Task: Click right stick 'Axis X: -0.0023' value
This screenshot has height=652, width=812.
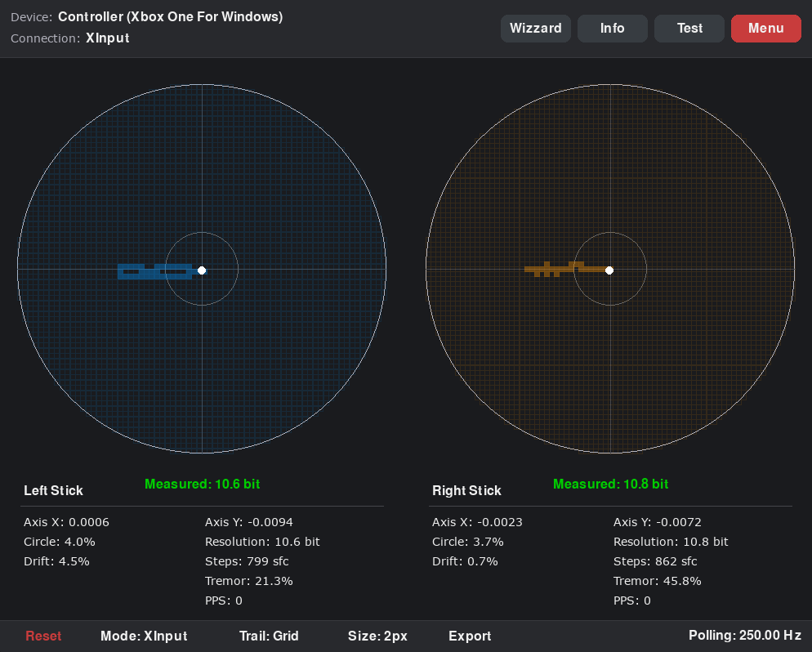Action: [477, 522]
